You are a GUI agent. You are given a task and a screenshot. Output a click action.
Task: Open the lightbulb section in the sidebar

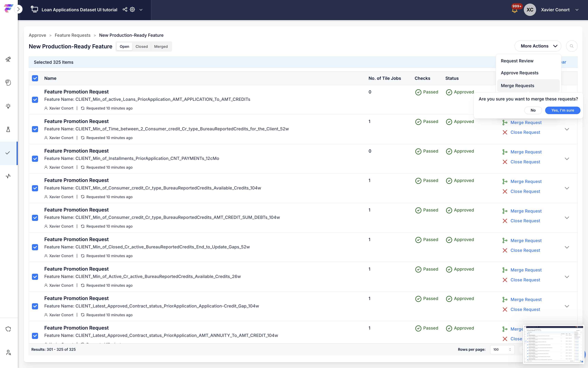tap(8, 106)
